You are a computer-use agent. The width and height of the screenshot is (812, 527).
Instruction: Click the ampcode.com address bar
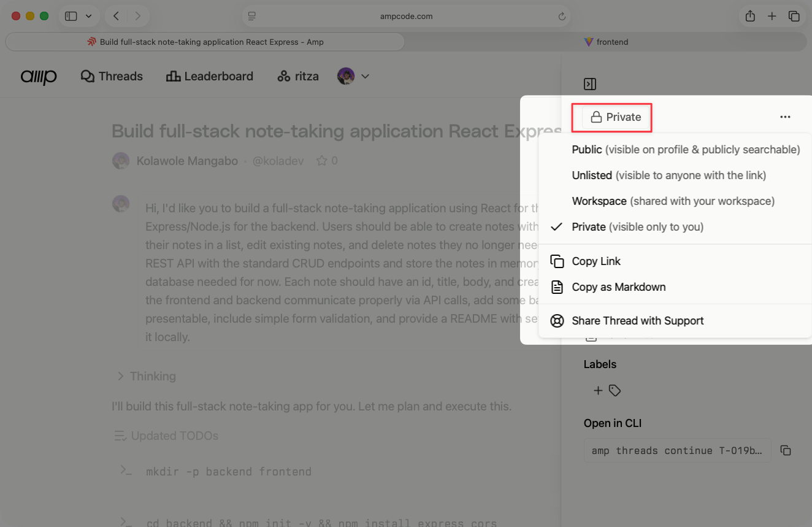406,16
